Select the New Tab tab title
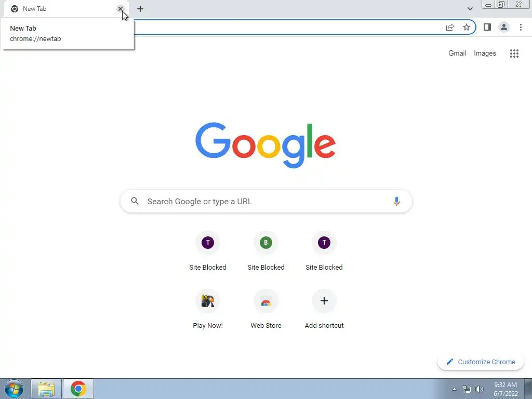Image resolution: width=532 pixels, height=399 pixels. (x=35, y=9)
